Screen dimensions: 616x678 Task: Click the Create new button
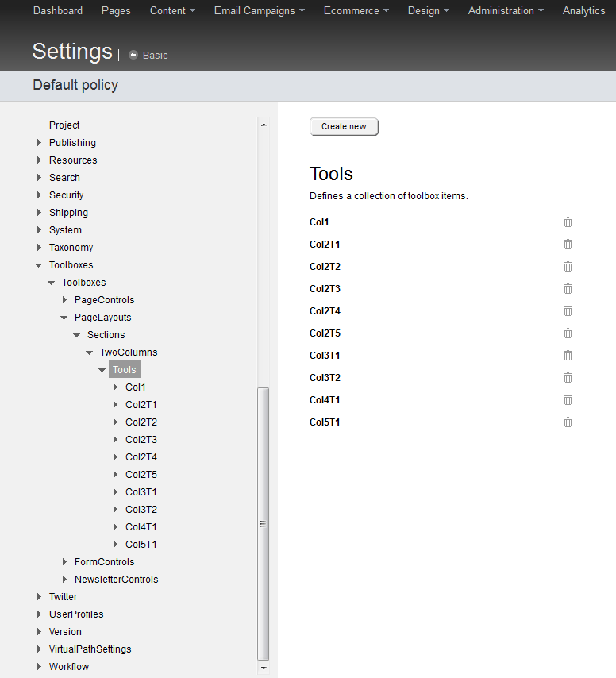point(344,126)
